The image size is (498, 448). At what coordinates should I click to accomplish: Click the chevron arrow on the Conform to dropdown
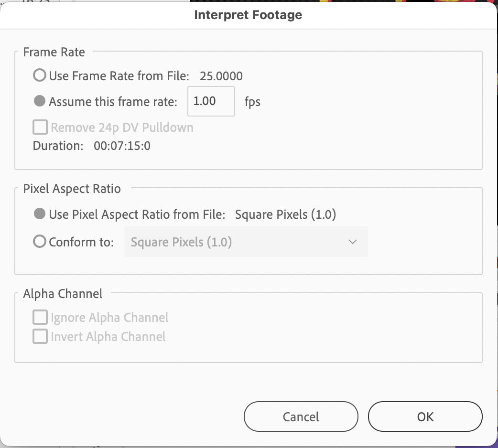pyautogui.click(x=353, y=242)
